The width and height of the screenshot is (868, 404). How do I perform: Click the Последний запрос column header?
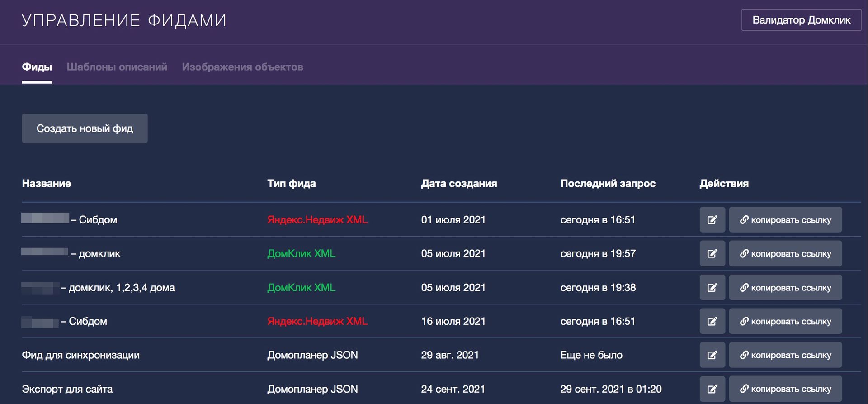pyautogui.click(x=608, y=183)
